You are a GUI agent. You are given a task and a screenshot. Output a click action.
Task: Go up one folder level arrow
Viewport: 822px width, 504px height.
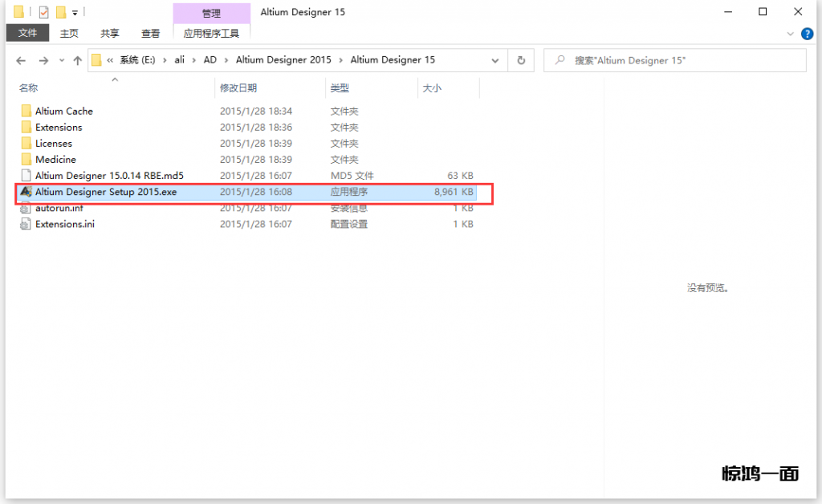(x=78, y=60)
